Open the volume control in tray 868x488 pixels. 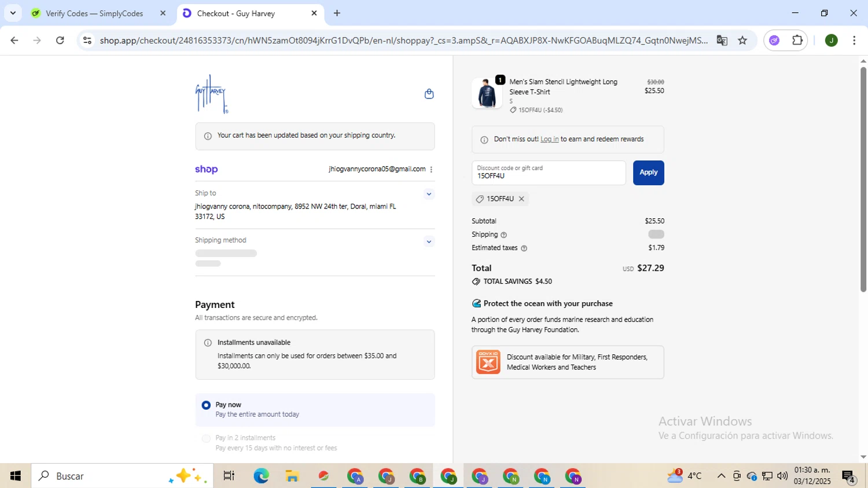point(782,476)
